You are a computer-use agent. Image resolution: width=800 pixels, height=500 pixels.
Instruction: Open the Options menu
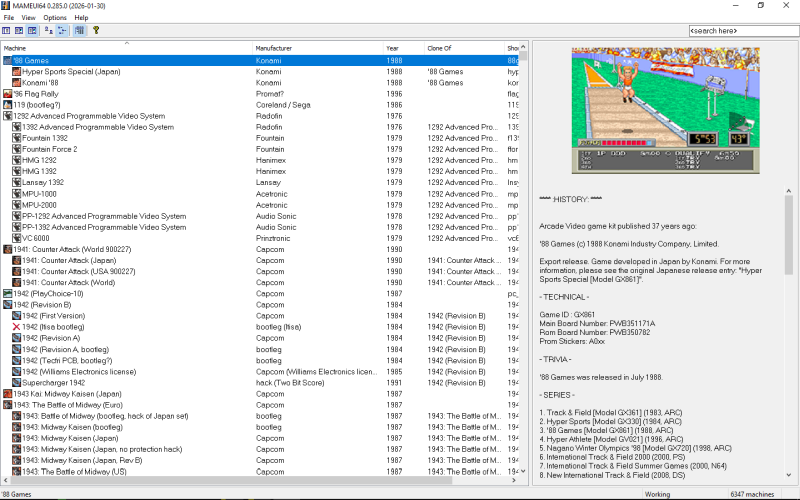coord(54,17)
